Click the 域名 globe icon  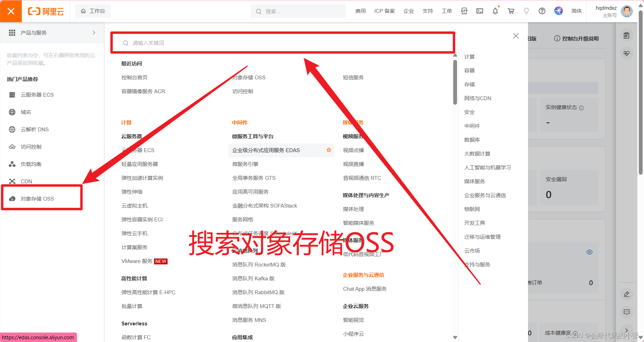pyautogui.click(x=12, y=112)
